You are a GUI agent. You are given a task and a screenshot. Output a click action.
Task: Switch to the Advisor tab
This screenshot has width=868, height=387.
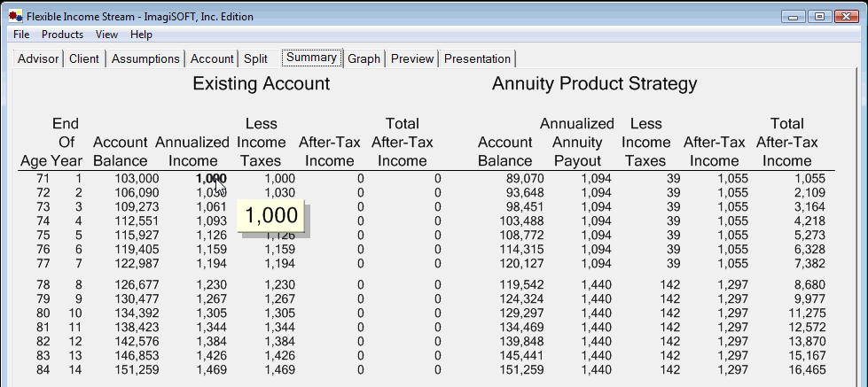tap(38, 58)
